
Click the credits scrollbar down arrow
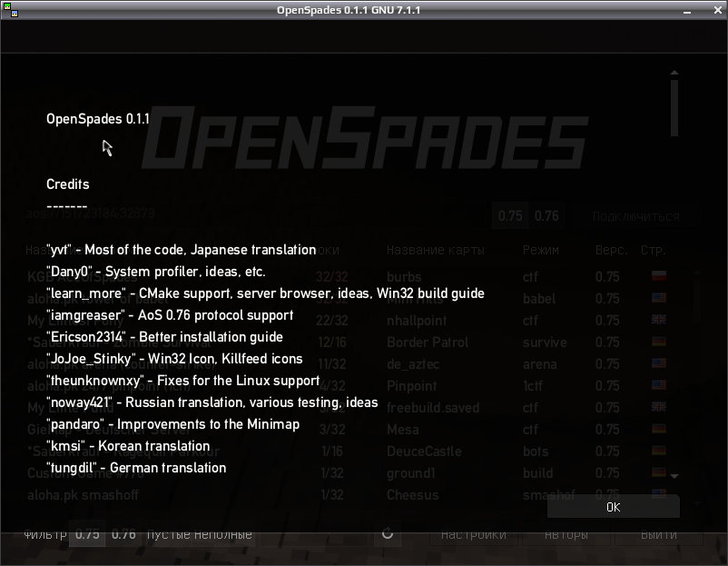point(674,476)
